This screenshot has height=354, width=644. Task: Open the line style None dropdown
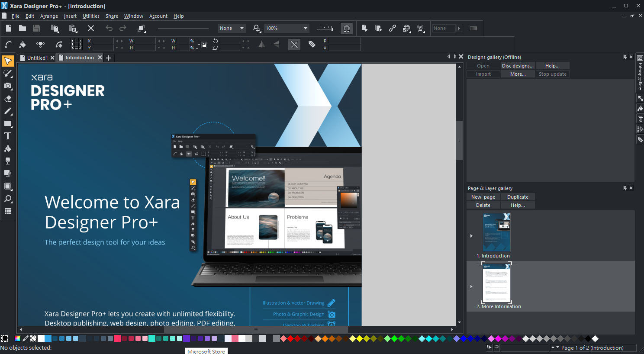coord(241,28)
